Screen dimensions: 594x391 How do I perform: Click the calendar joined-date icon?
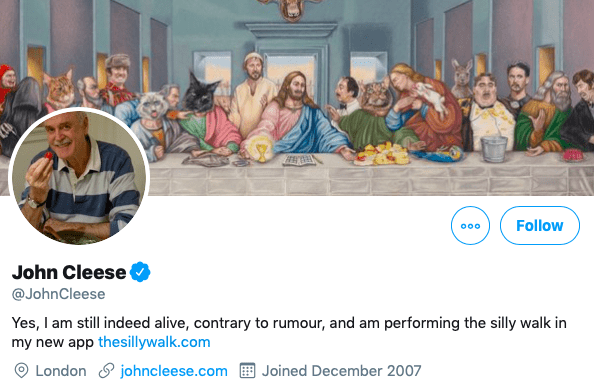tap(247, 371)
